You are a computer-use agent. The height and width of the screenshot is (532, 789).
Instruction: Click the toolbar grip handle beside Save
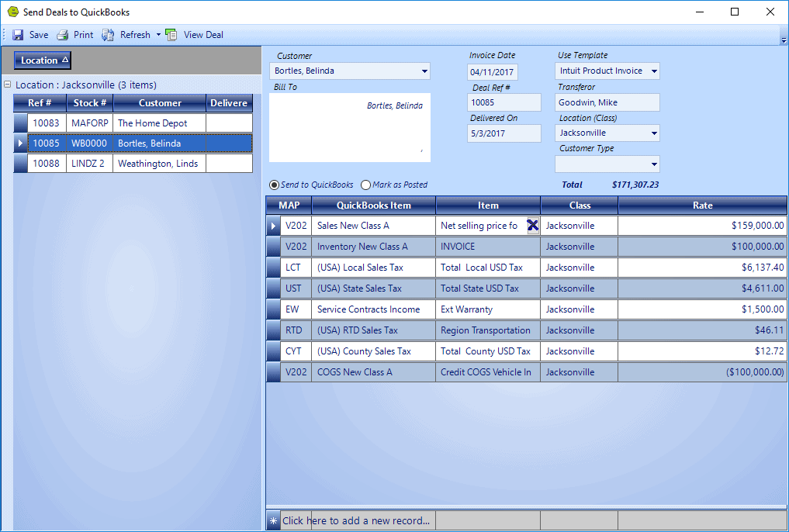point(4,35)
